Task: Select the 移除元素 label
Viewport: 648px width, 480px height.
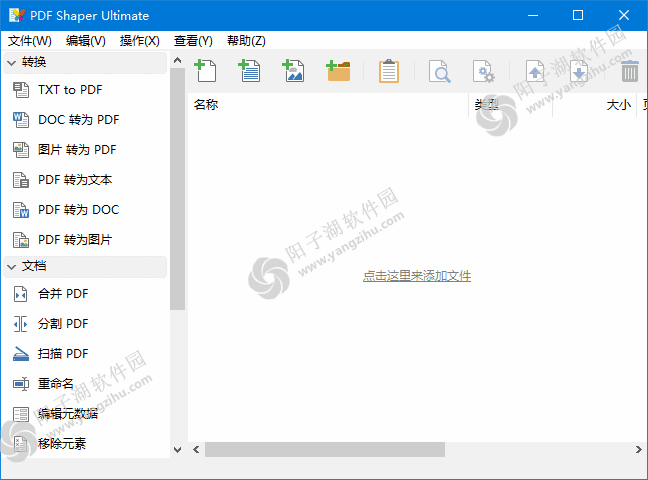Action: point(62,444)
